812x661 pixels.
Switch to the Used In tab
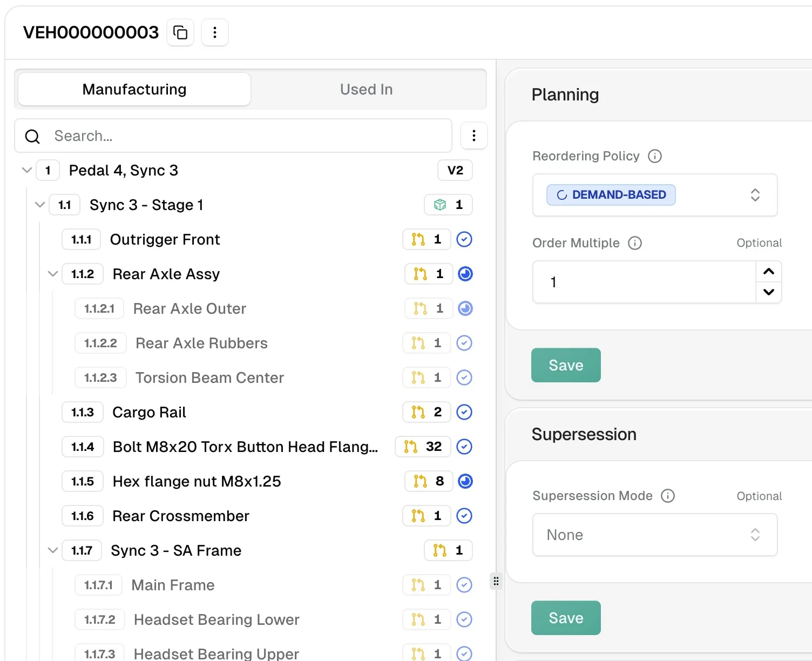point(367,89)
